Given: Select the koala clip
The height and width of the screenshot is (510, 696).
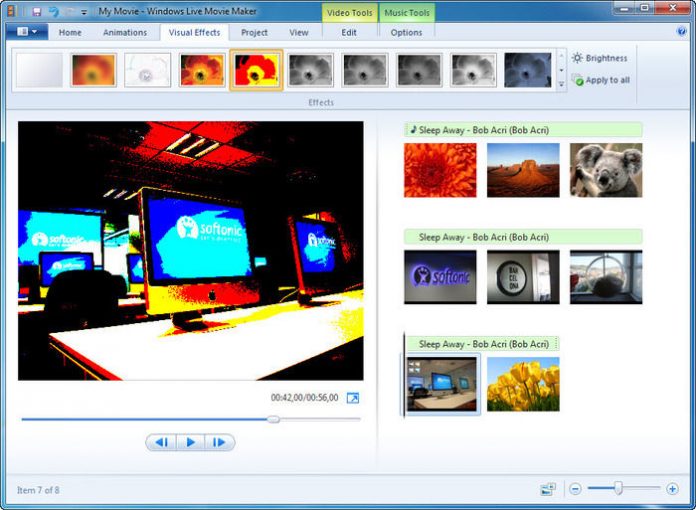Looking at the screenshot, I should (x=606, y=170).
